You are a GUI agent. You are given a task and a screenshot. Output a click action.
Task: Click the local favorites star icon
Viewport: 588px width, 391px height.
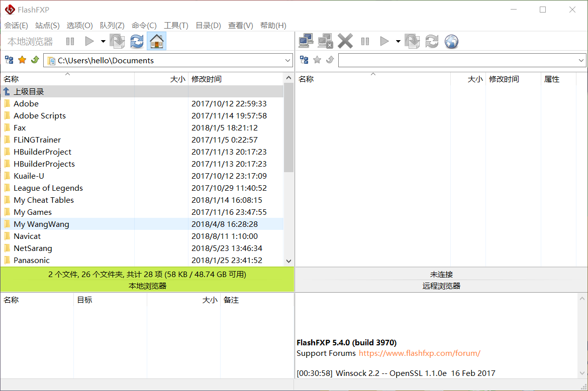coord(22,60)
